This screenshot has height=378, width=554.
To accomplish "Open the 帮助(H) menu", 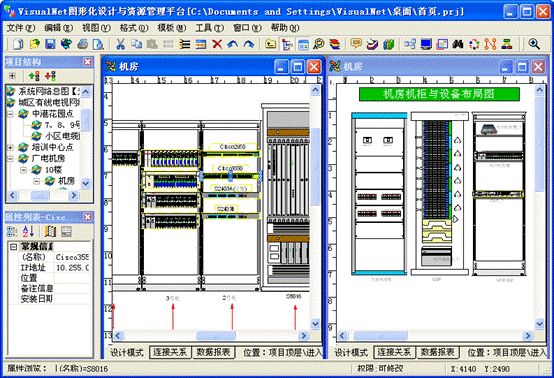I will (285, 28).
